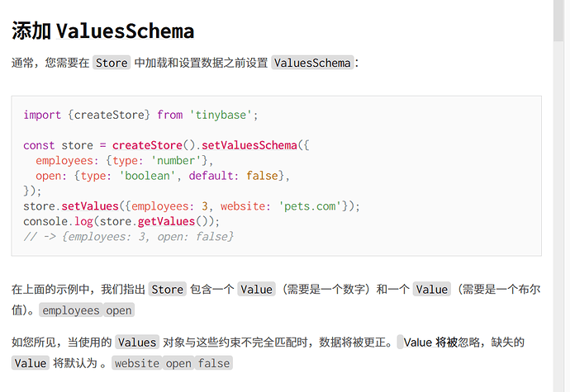Click the 'employees open' inline code snippet
This screenshot has height=392, width=570.
[x=86, y=311]
